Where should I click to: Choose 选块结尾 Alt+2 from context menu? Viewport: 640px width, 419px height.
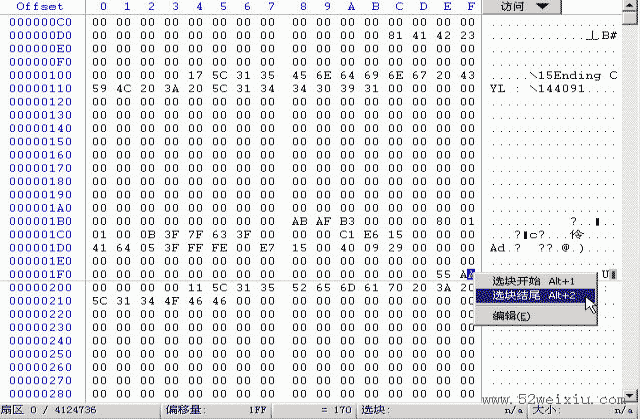(536, 295)
